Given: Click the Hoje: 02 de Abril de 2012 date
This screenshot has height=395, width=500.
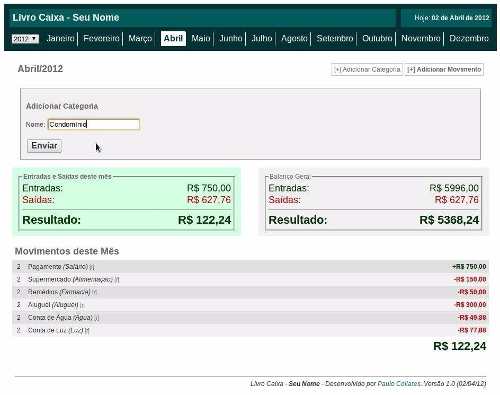Looking at the screenshot, I should click(x=452, y=18).
